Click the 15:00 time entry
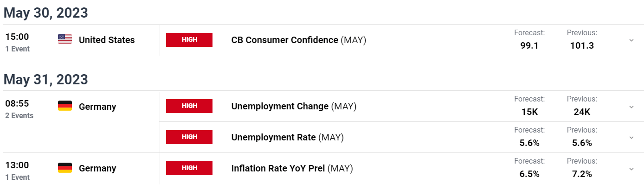Image resolution: width=644 pixels, height=190 pixels. (17, 37)
